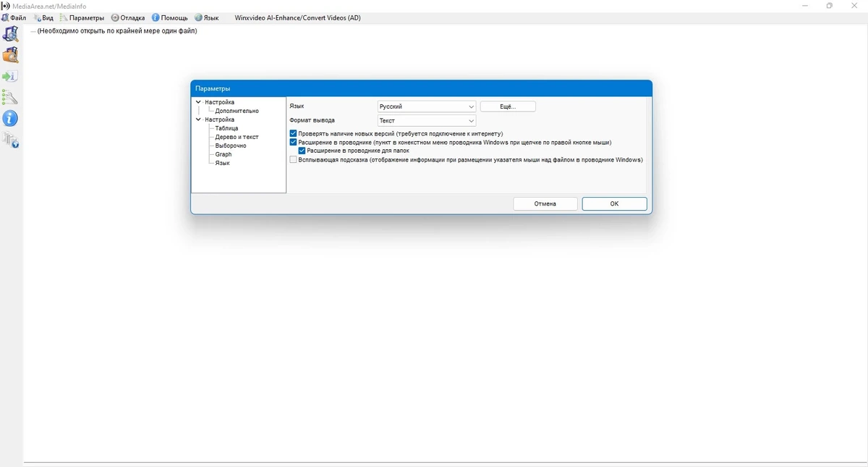
Task: Minimize the MediaInfo window
Action: [806, 6]
